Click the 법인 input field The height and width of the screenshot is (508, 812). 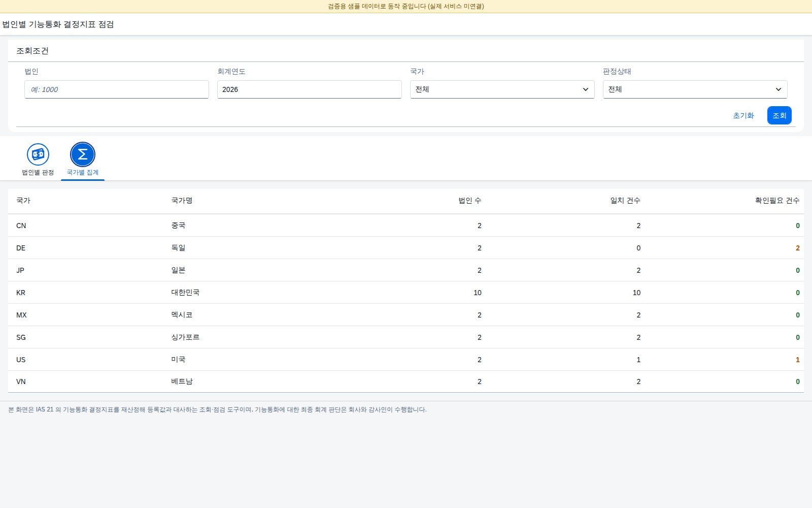click(x=117, y=89)
